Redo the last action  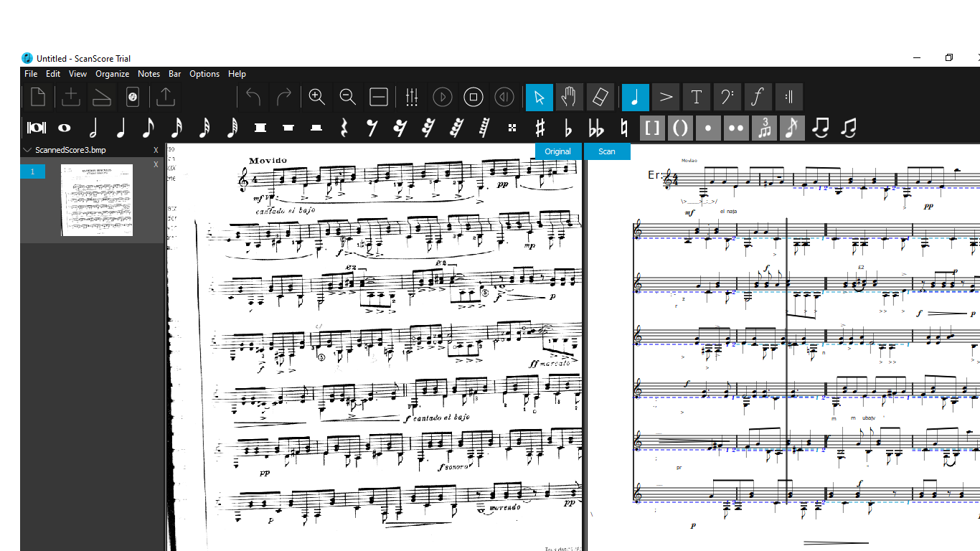pyautogui.click(x=284, y=97)
